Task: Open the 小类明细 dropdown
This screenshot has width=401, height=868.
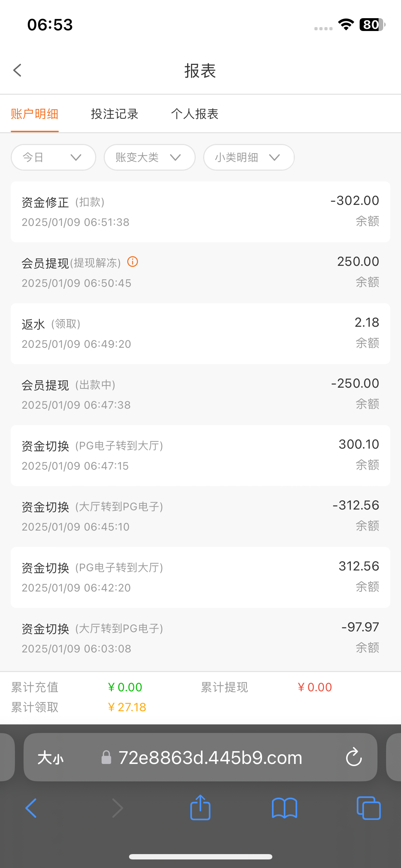Action: [248, 157]
